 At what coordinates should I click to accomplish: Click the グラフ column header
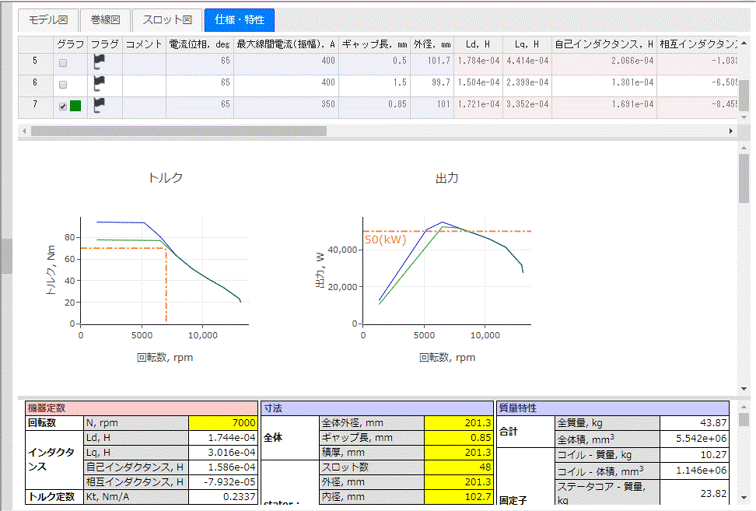(x=70, y=44)
